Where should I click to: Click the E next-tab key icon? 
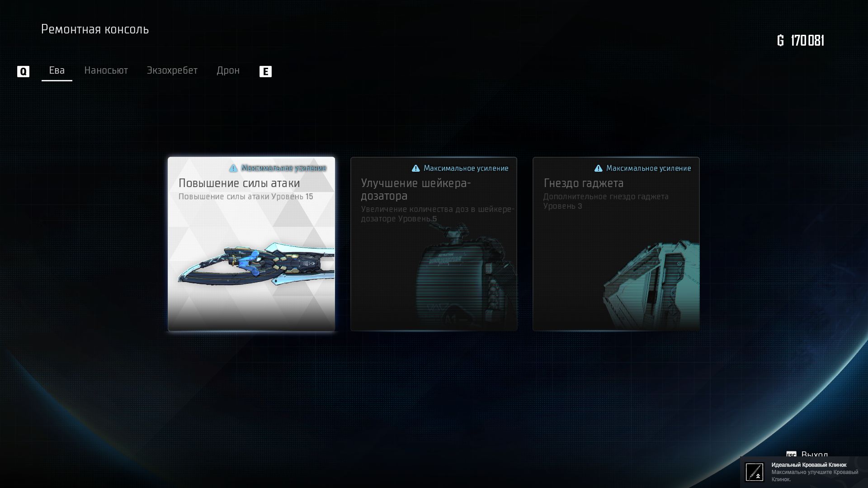tap(265, 71)
